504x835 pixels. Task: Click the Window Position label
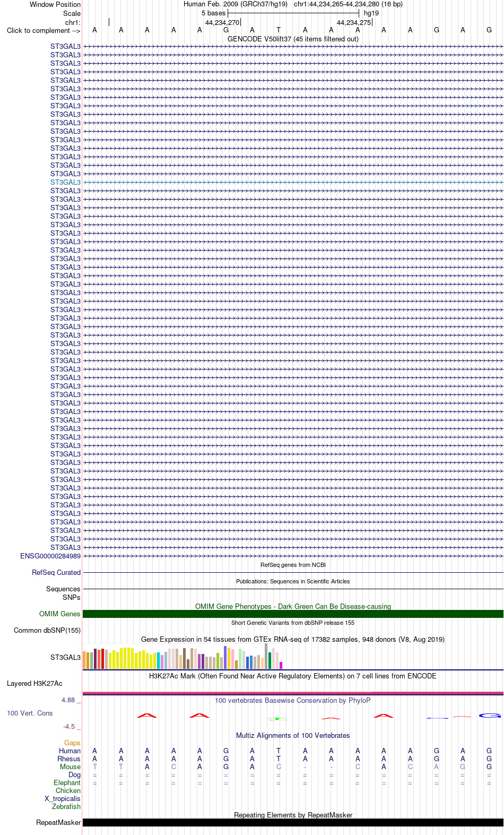pos(55,4)
